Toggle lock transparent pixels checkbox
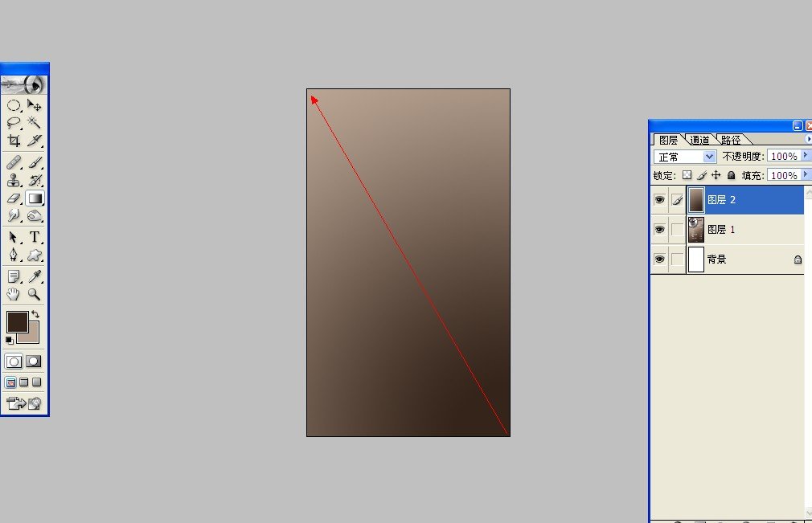This screenshot has height=523, width=812. tap(687, 175)
